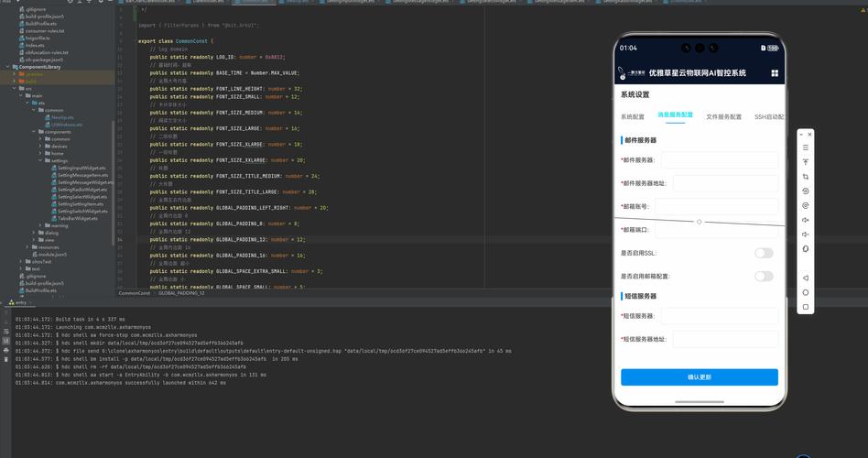Select the 系统配置 tab
868x458 pixels.
point(633,117)
